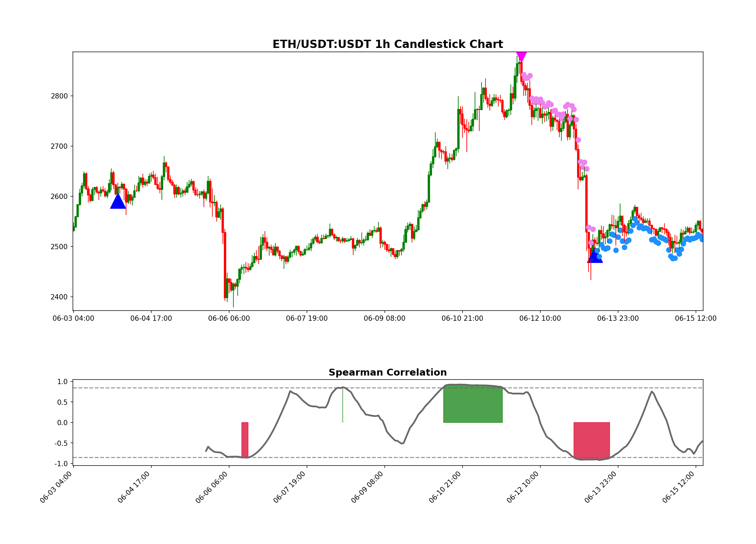The height and width of the screenshot is (544, 756).
Task: Click candlestick chart's horizontal 06-12 10:00 date label
Action: [540, 319]
